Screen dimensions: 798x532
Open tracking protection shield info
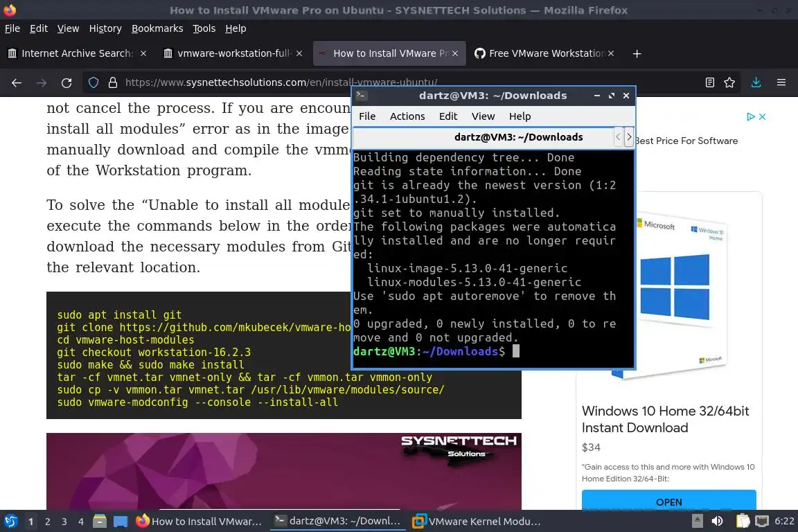(x=94, y=82)
